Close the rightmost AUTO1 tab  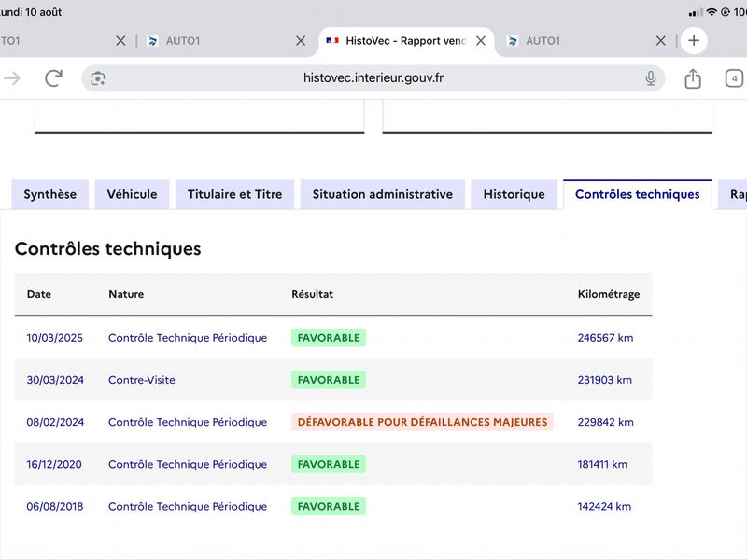tap(660, 41)
